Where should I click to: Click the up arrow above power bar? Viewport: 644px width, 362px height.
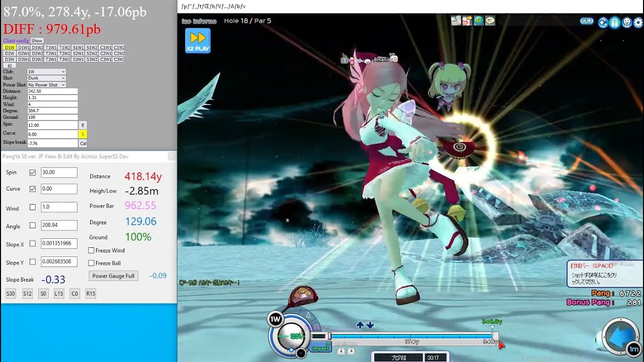tap(360, 325)
